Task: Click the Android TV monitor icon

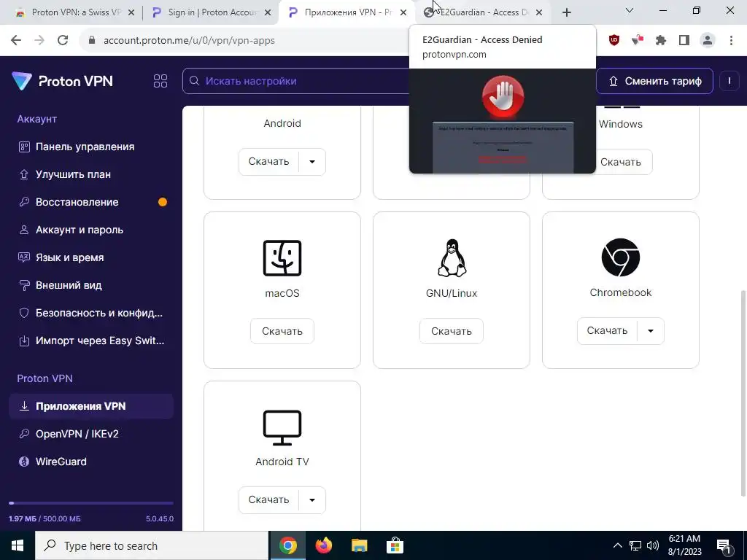Action: pyautogui.click(x=282, y=427)
